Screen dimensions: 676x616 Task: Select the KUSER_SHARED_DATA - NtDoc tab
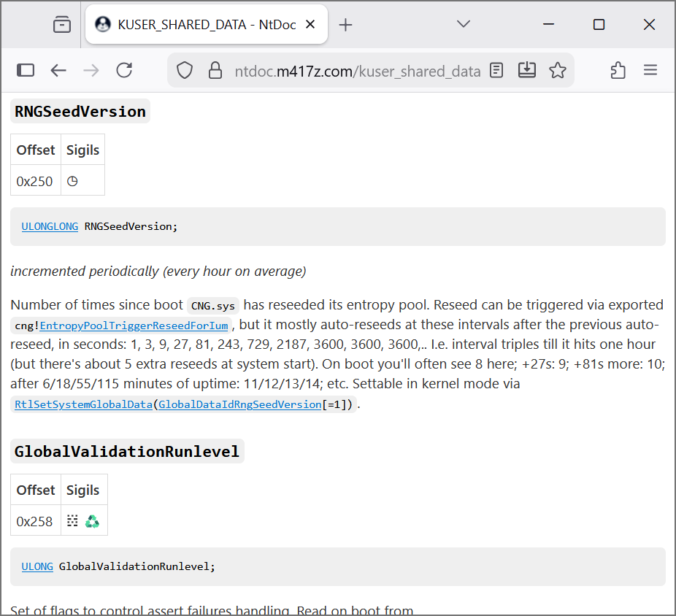click(207, 25)
